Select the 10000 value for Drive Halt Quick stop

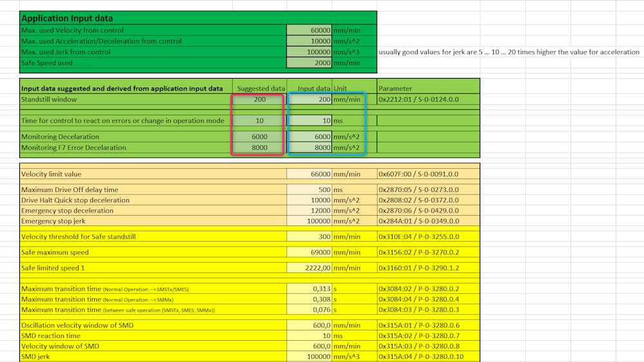coord(309,200)
